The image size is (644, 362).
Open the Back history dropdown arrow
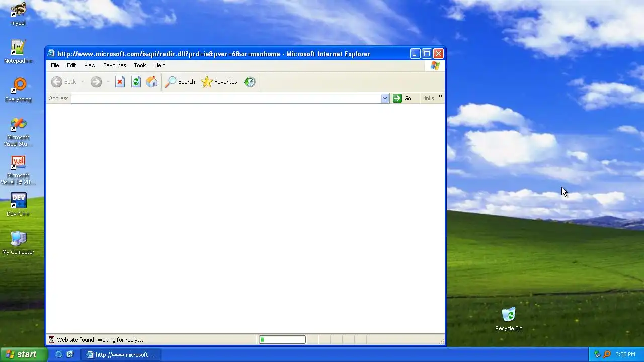point(82,82)
